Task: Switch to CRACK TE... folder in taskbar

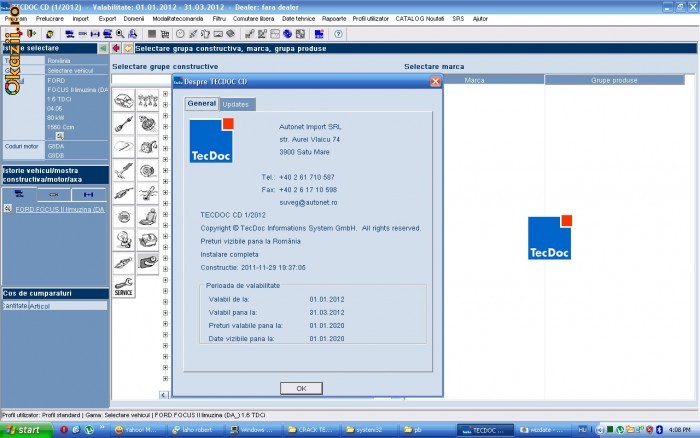Action: [x=311, y=430]
